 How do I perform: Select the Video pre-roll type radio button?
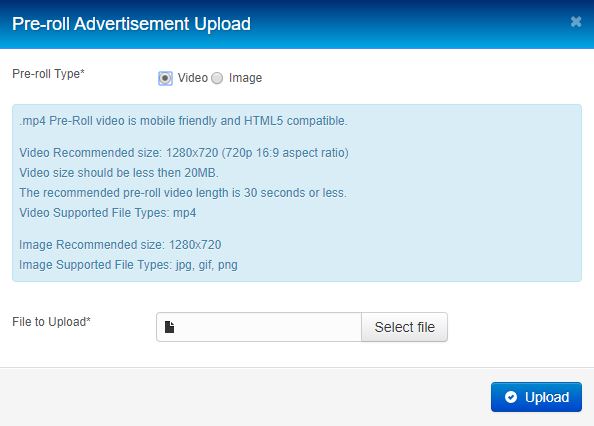pos(165,78)
